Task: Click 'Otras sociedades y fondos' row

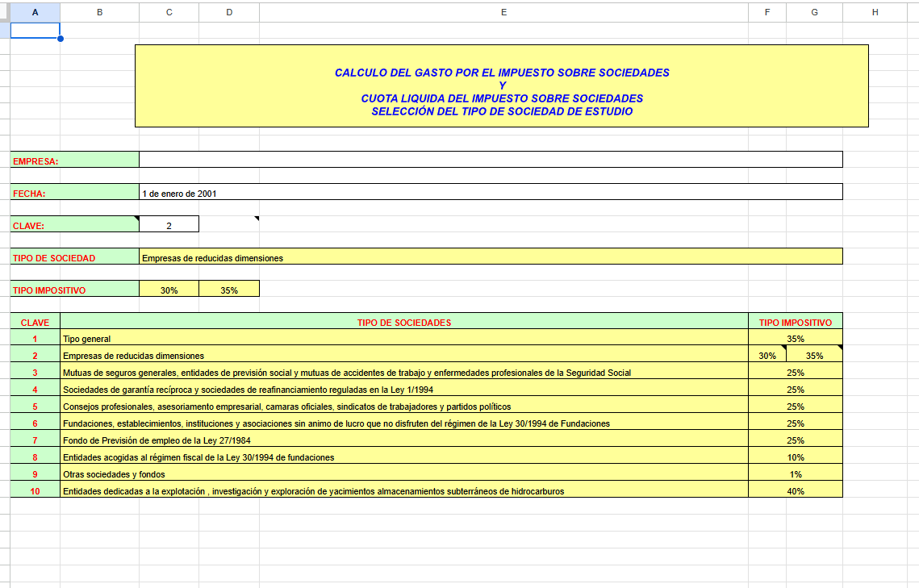Action: pyautogui.click(x=404, y=474)
